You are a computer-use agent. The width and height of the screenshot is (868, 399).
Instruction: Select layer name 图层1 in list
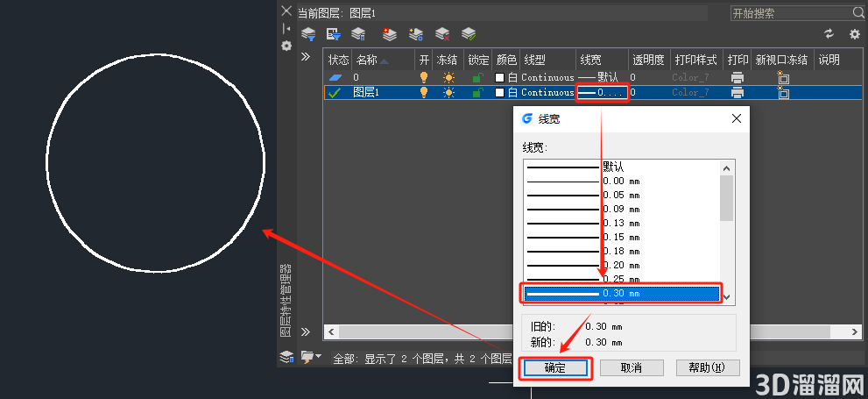[x=366, y=93]
